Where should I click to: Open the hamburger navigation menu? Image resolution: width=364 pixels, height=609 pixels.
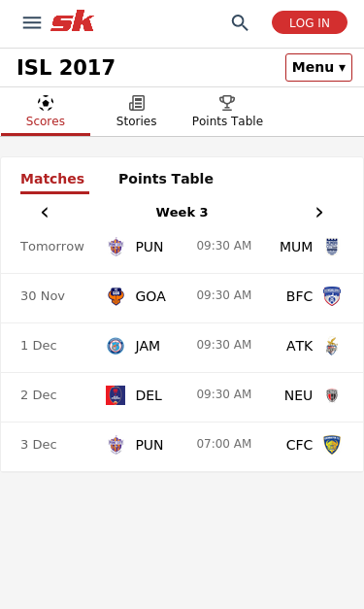click(x=32, y=22)
